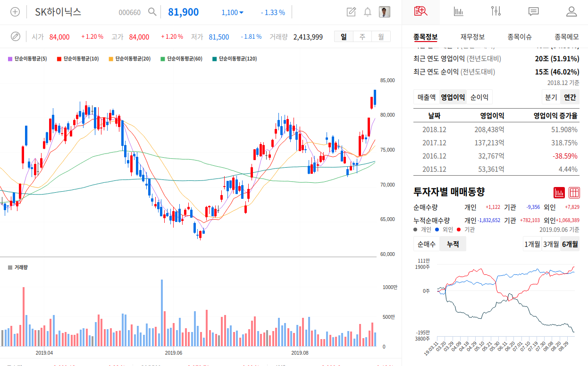The height and width of the screenshot is (366, 588).
Task: Open the user profile photo thumbnail
Action: pos(385,12)
